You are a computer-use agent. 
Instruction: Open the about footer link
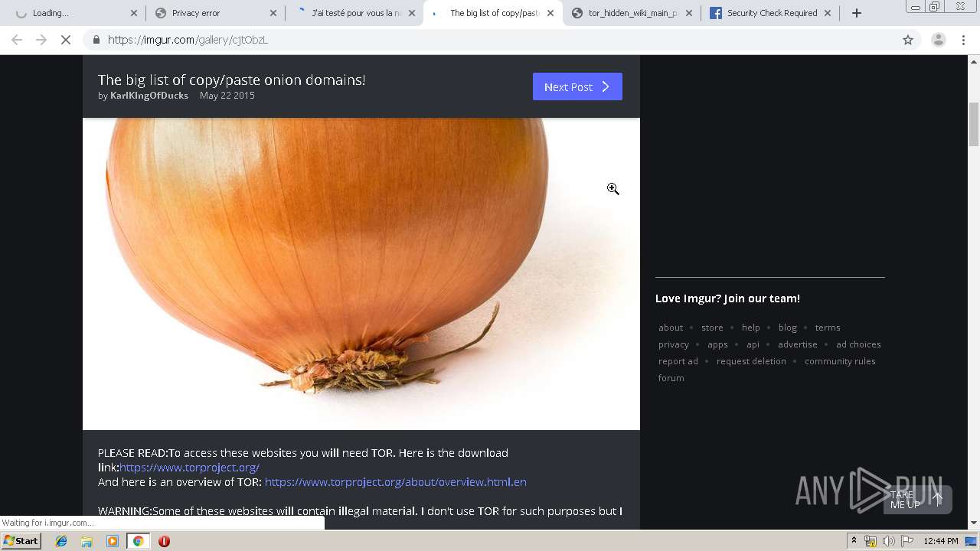point(671,328)
